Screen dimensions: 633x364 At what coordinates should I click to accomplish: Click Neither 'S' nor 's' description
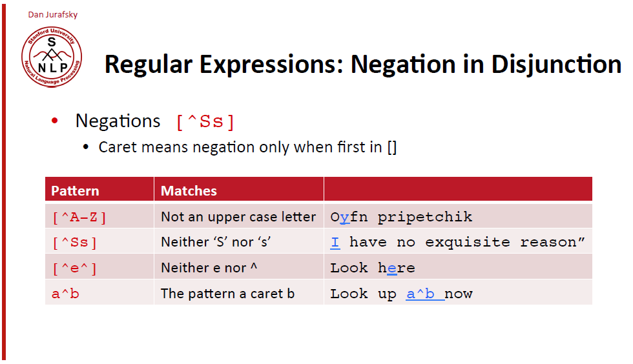click(x=216, y=242)
